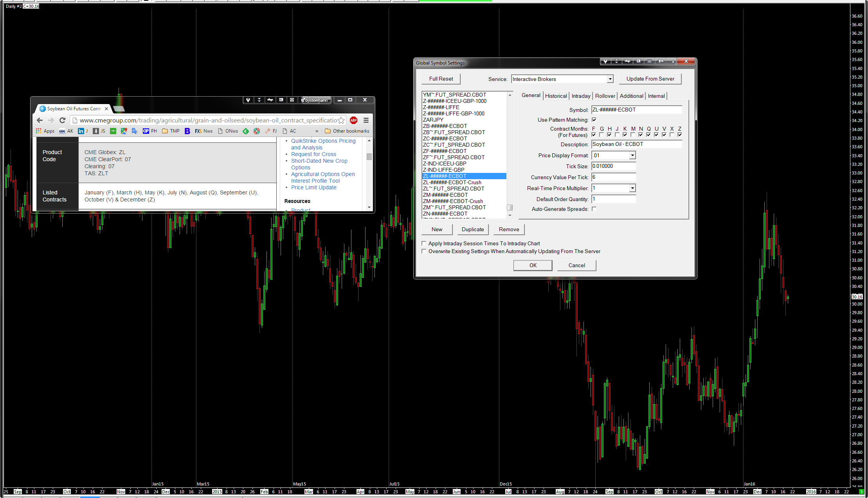Enable Auto-Generate Spreads checkbox
The width and height of the screenshot is (868, 498).
(594, 209)
